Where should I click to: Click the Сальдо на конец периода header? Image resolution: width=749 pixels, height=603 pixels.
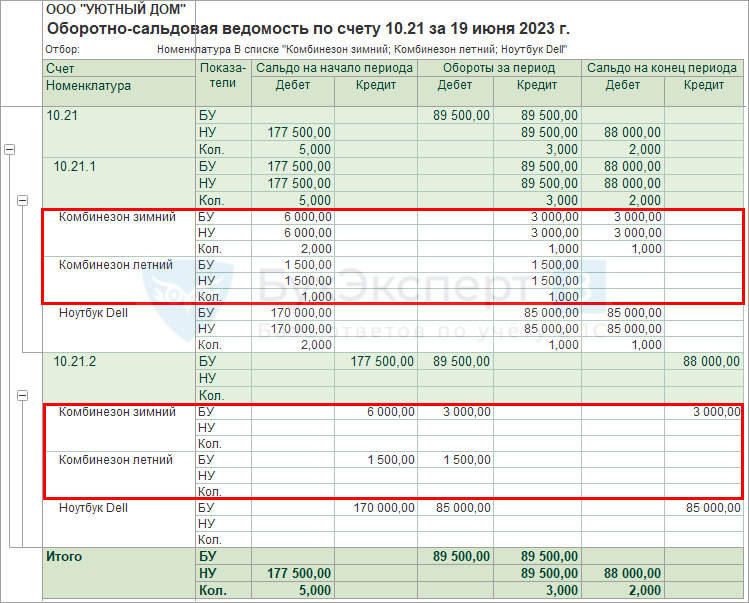point(662,68)
